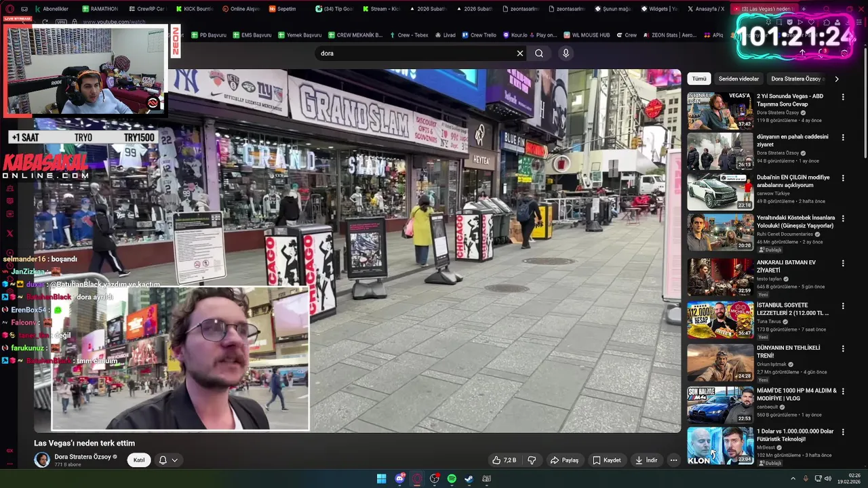Open options for 'DÜNYANIN EN TEHLİKELİ TRENİ' video
Screen dimensions: 868x488
coord(843,348)
